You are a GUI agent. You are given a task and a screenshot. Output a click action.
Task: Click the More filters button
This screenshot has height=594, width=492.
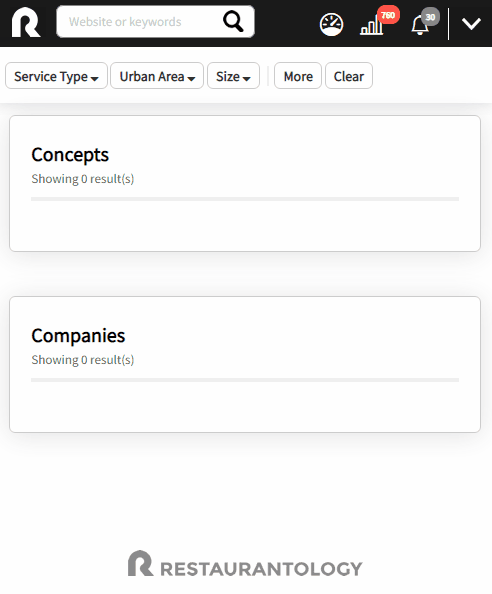tap(298, 76)
